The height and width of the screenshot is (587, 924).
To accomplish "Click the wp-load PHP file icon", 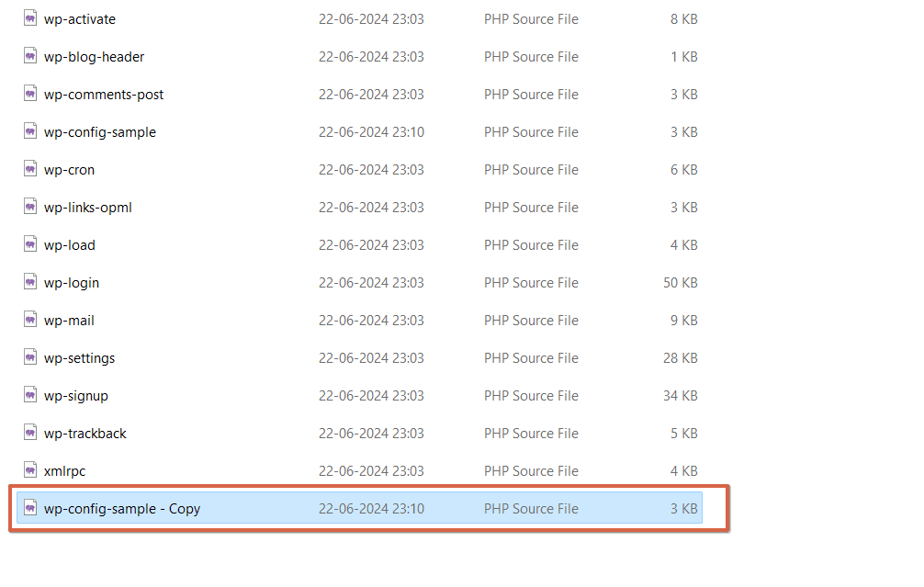I will pyautogui.click(x=30, y=244).
